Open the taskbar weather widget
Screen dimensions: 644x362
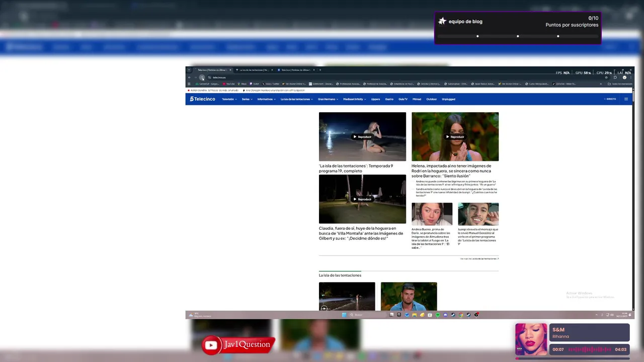click(x=201, y=315)
